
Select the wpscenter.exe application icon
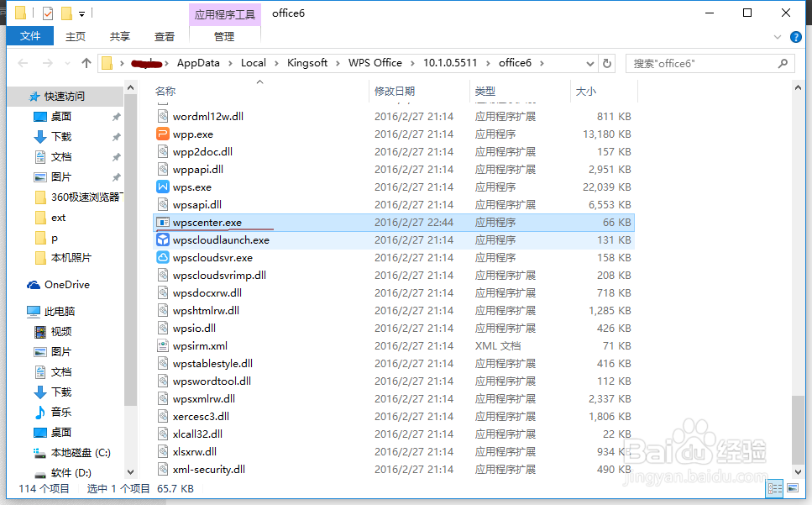[163, 222]
